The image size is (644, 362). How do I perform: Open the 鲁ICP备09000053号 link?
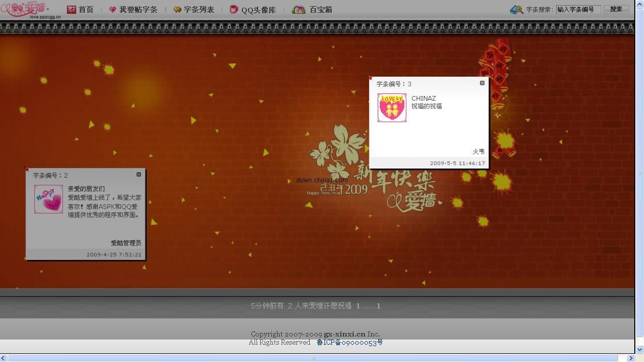[350, 343]
